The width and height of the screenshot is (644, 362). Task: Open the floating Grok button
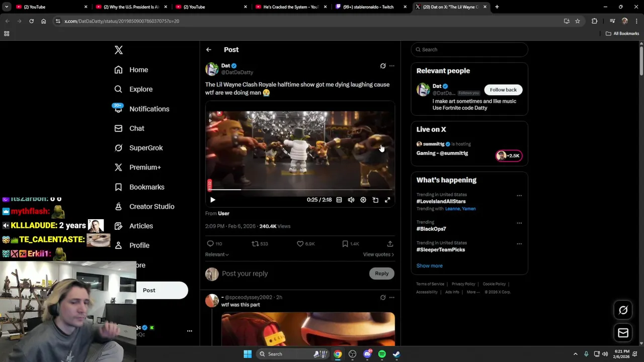tap(623, 310)
